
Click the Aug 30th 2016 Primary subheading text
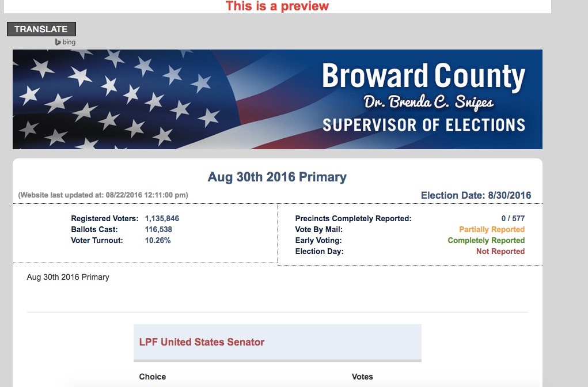(x=68, y=277)
